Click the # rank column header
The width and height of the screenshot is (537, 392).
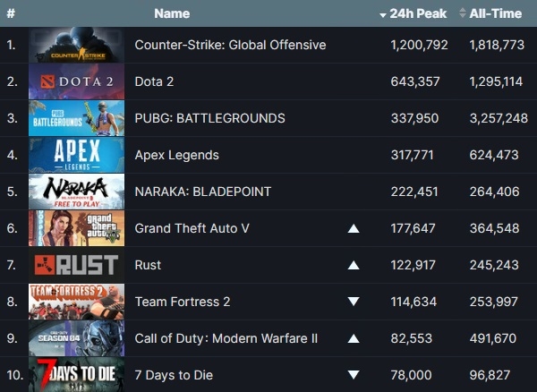tap(11, 13)
